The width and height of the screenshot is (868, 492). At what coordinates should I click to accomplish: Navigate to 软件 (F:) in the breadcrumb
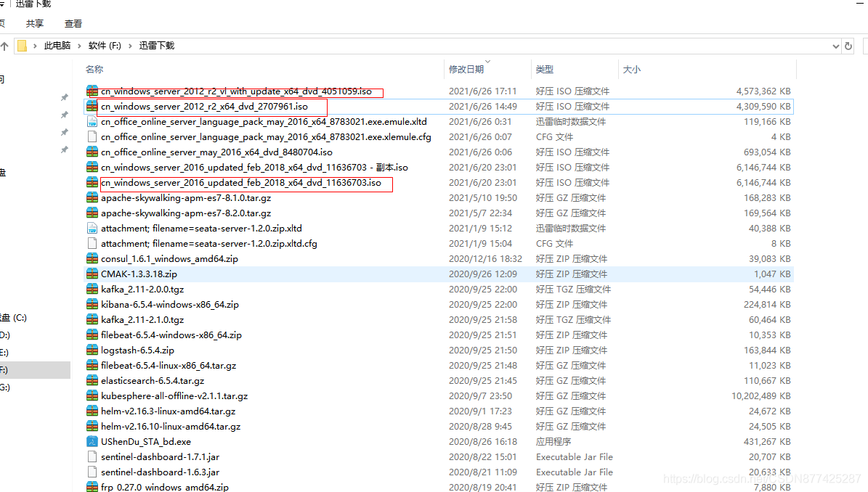click(x=105, y=46)
